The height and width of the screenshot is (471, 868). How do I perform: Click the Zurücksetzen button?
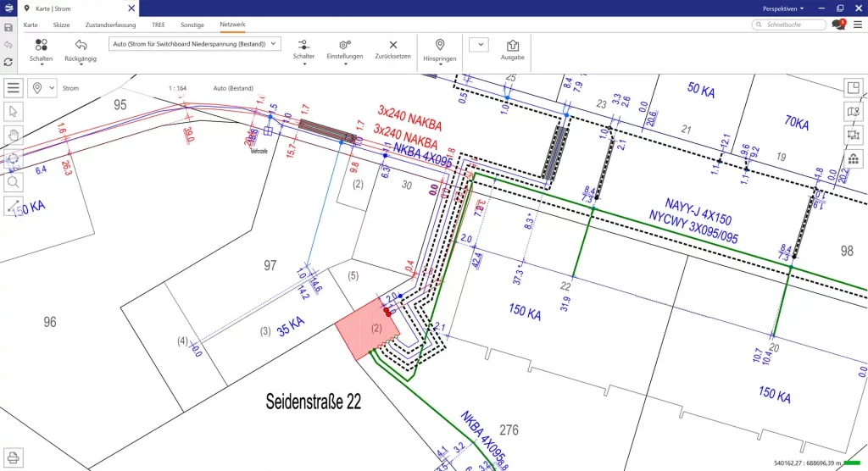[x=392, y=49]
